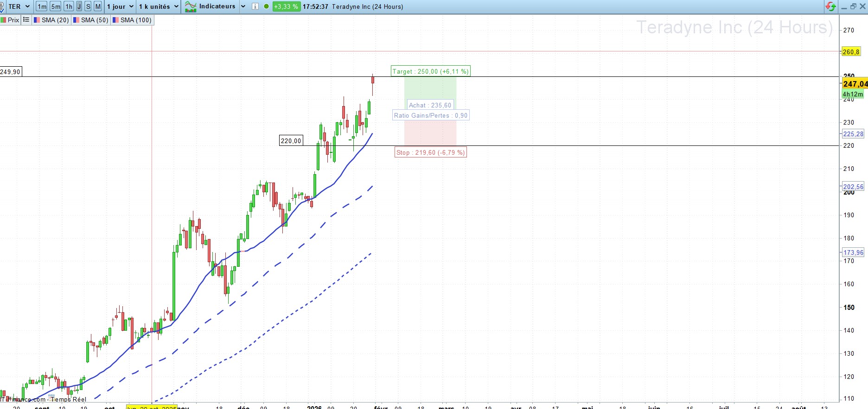
Task: Click the 173,96 SMA value tag
Action: click(853, 252)
